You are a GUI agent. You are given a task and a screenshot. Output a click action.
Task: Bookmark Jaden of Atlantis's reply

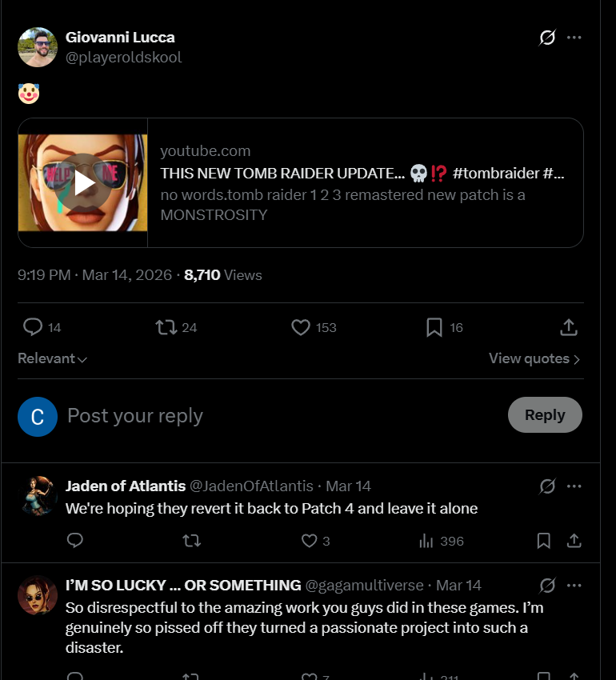point(544,542)
